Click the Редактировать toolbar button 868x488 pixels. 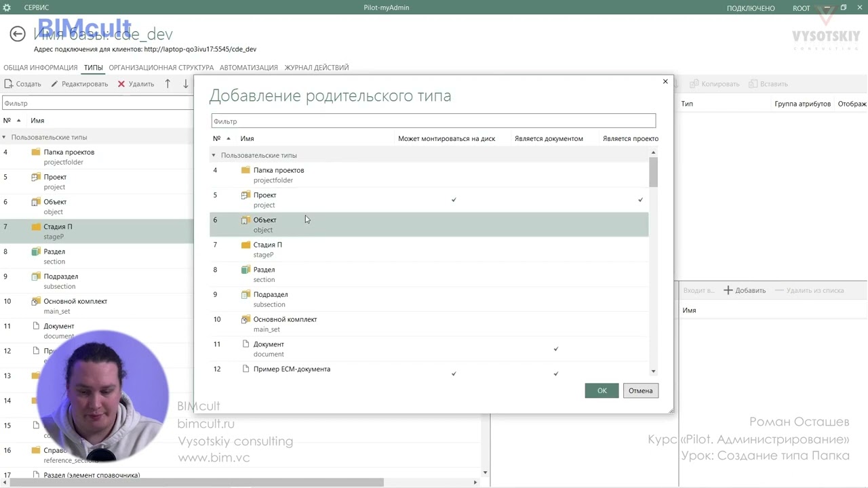click(79, 84)
